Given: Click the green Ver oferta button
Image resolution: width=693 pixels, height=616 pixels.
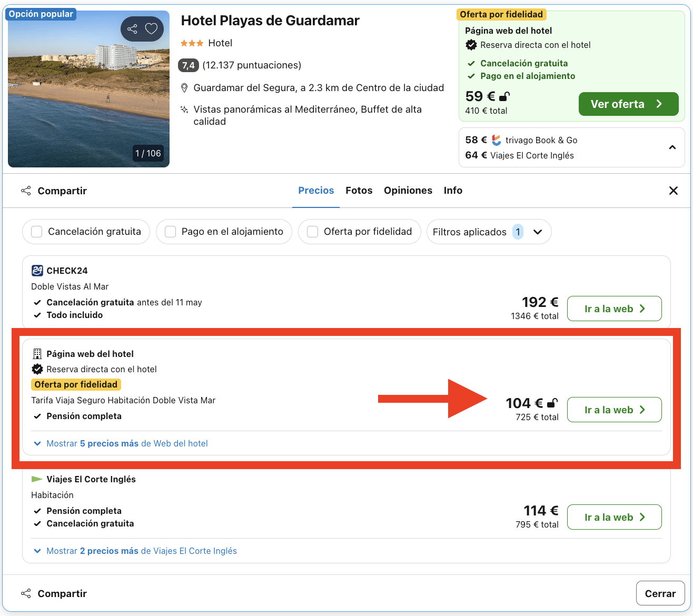Looking at the screenshot, I should coord(628,104).
